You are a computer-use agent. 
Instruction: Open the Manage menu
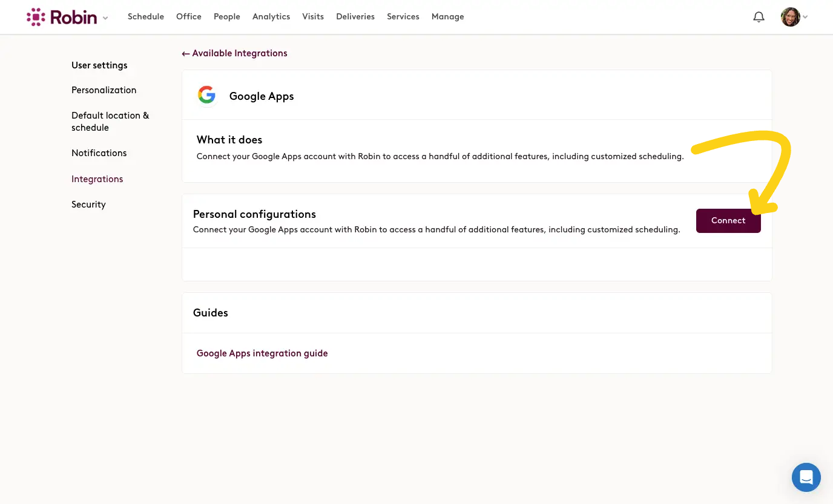click(x=448, y=16)
